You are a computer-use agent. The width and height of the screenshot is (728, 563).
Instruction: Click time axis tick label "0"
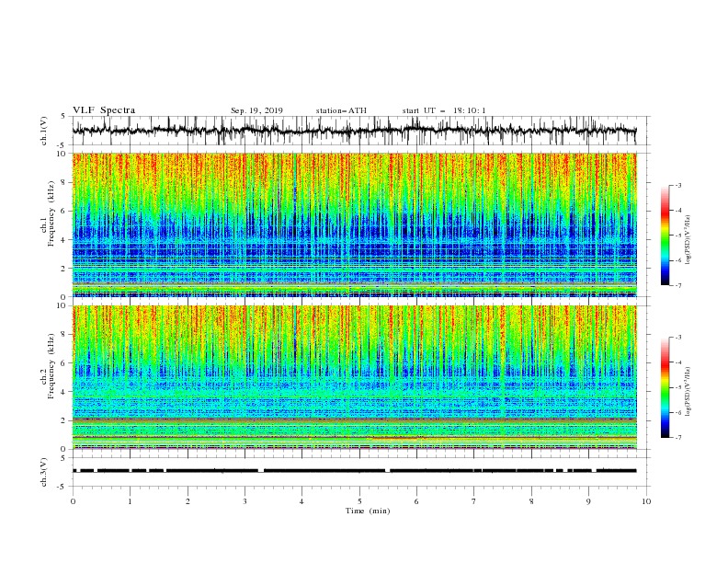73,501
